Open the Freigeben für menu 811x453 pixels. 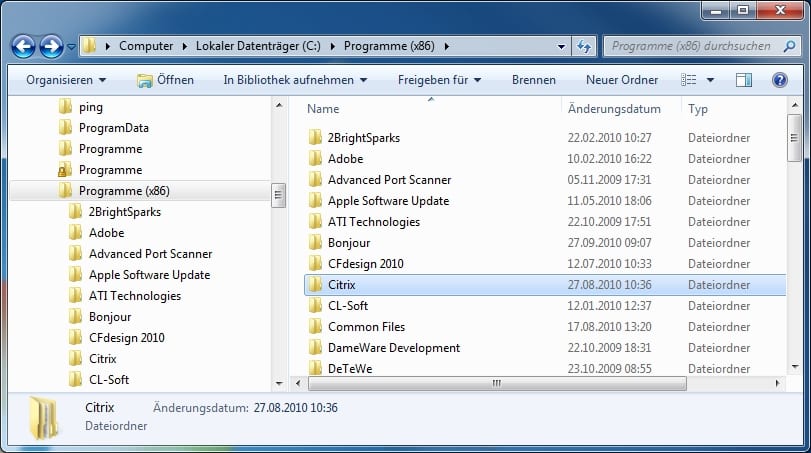point(439,80)
